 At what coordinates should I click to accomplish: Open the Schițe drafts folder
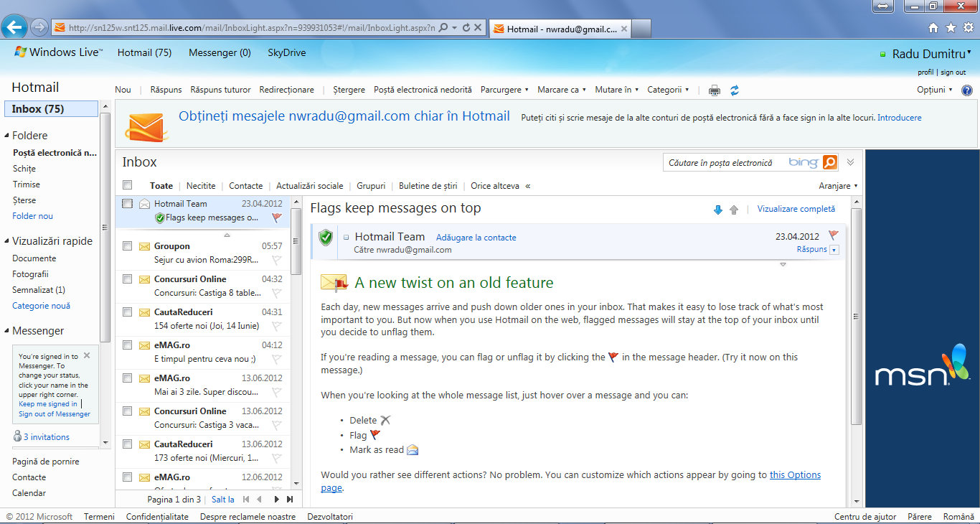pos(24,169)
